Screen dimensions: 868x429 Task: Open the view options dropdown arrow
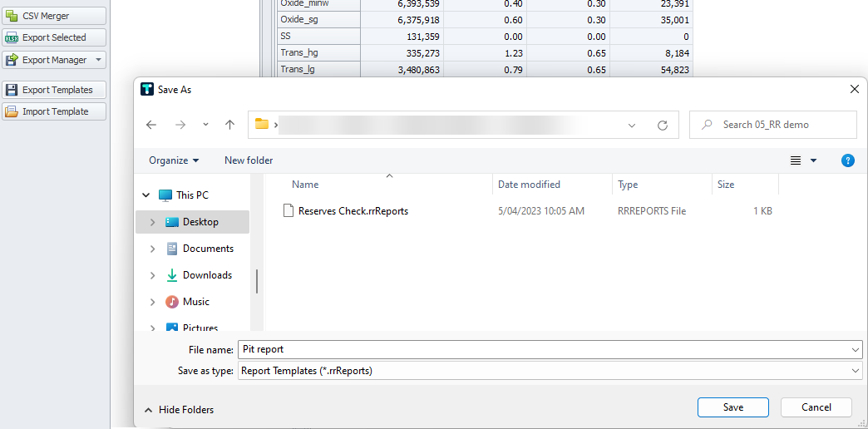click(813, 160)
